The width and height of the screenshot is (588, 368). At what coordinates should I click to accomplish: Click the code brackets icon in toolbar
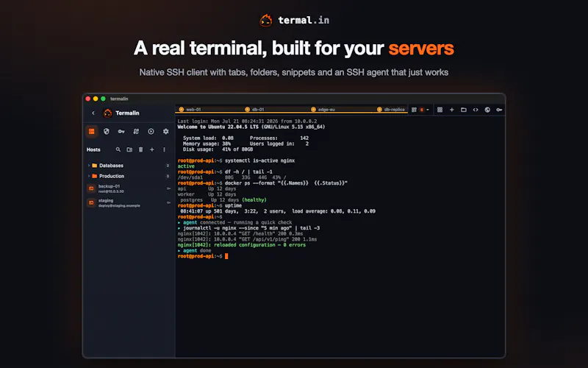pos(476,110)
